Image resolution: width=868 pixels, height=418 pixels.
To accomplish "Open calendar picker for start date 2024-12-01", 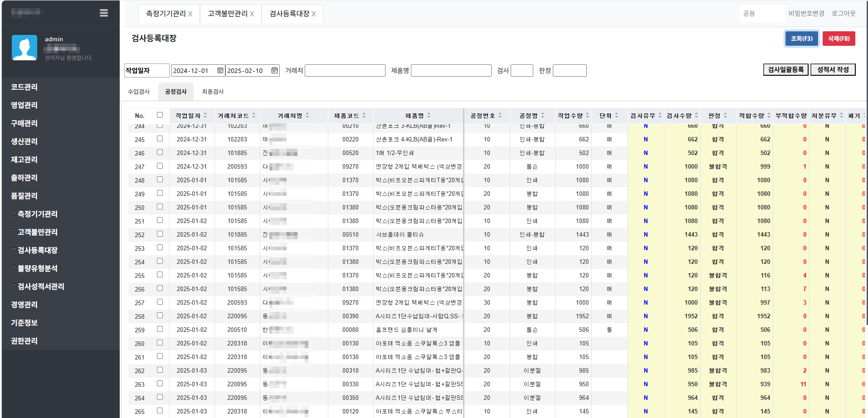I will [220, 70].
